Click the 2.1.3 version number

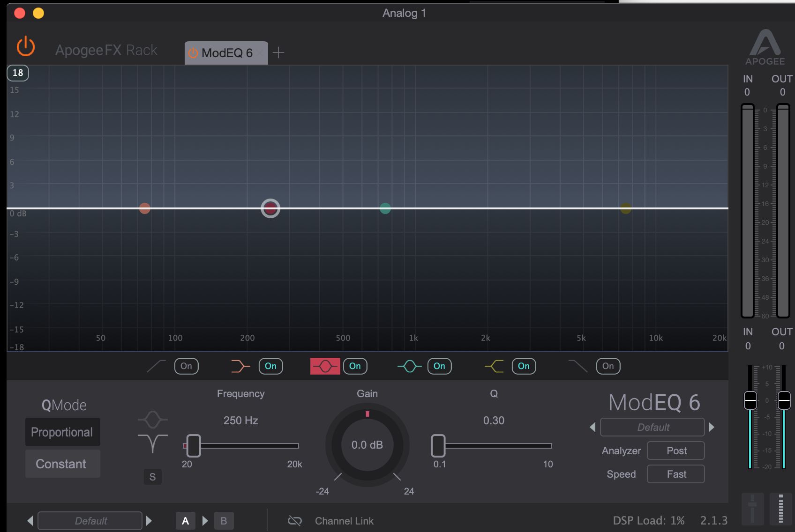click(x=714, y=520)
